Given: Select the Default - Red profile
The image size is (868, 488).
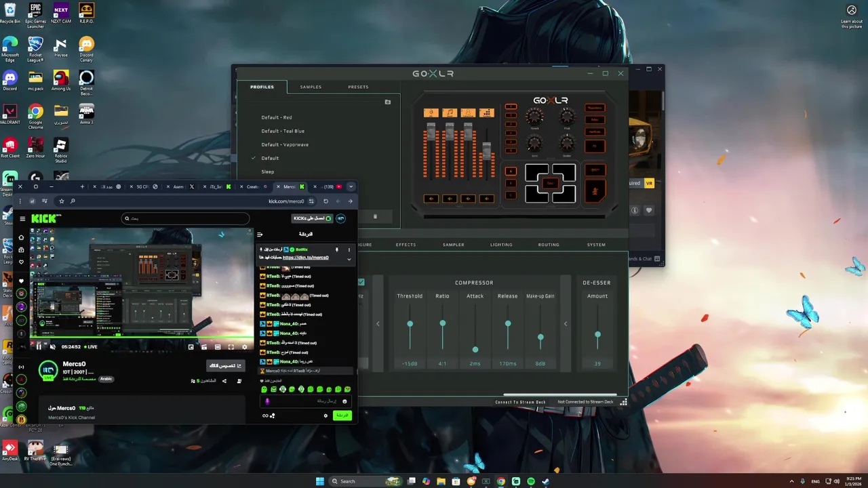Looking at the screenshot, I should tap(277, 117).
